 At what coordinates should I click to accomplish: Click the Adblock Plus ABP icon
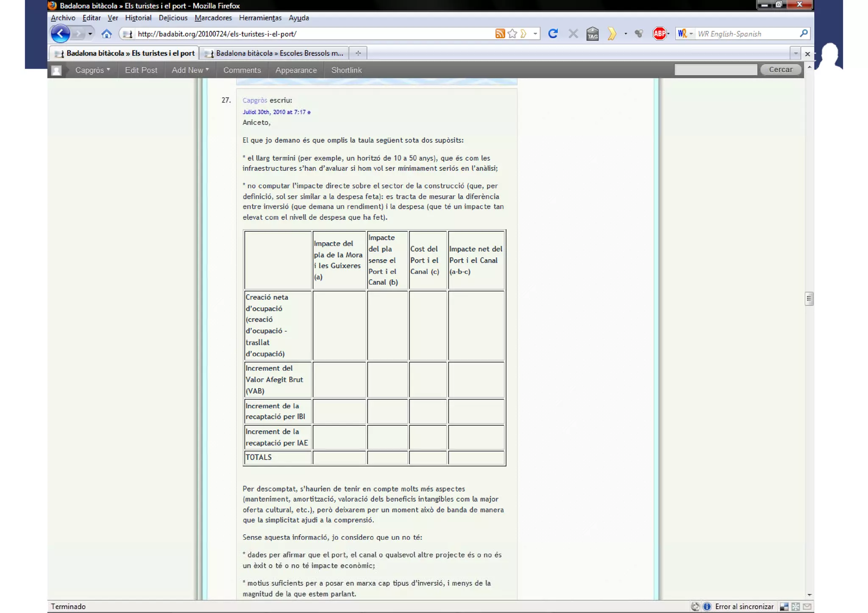(x=659, y=34)
